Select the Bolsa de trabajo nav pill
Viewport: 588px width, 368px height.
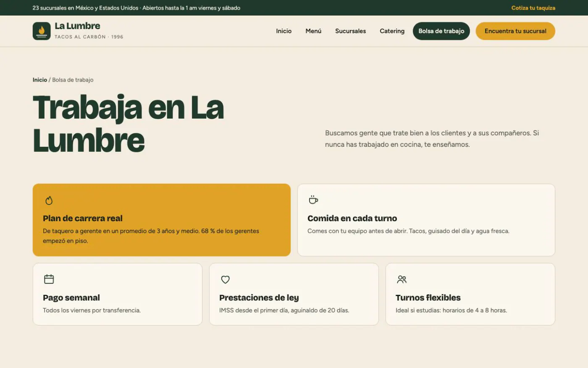click(x=441, y=31)
